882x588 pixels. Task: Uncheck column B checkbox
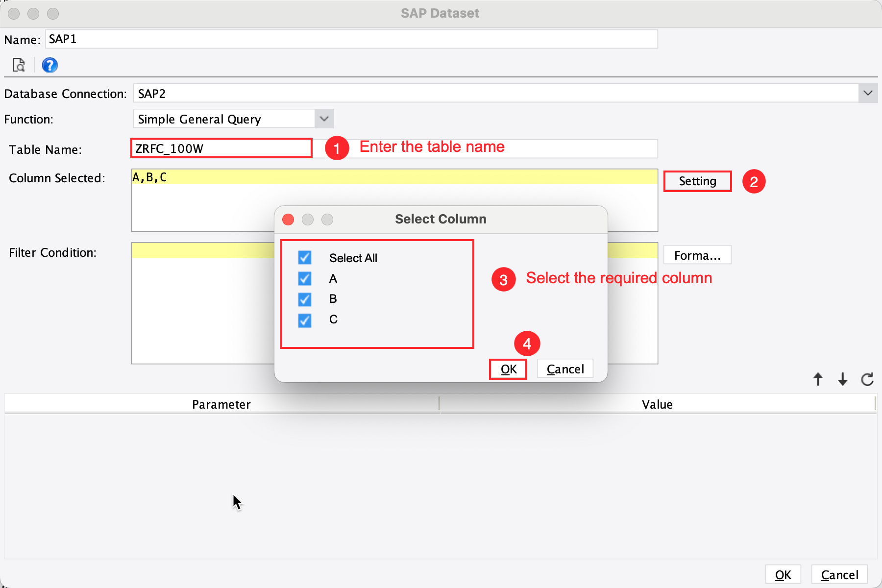pyautogui.click(x=305, y=299)
